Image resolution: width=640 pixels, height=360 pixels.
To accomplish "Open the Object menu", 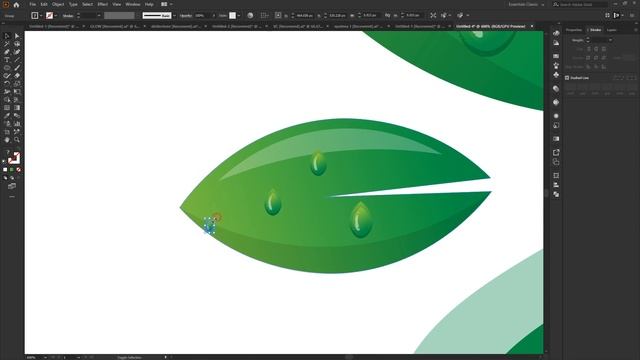I will pos(58,4).
